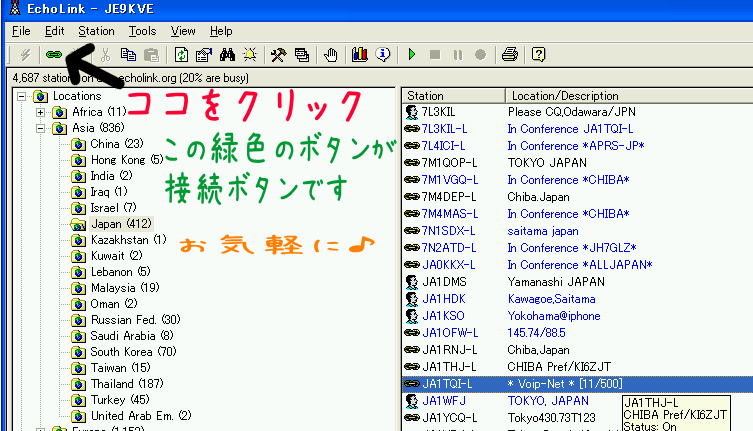Collapse the Asia (836) node
This screenshot has width=753, height=431.
tap(41, 128)
